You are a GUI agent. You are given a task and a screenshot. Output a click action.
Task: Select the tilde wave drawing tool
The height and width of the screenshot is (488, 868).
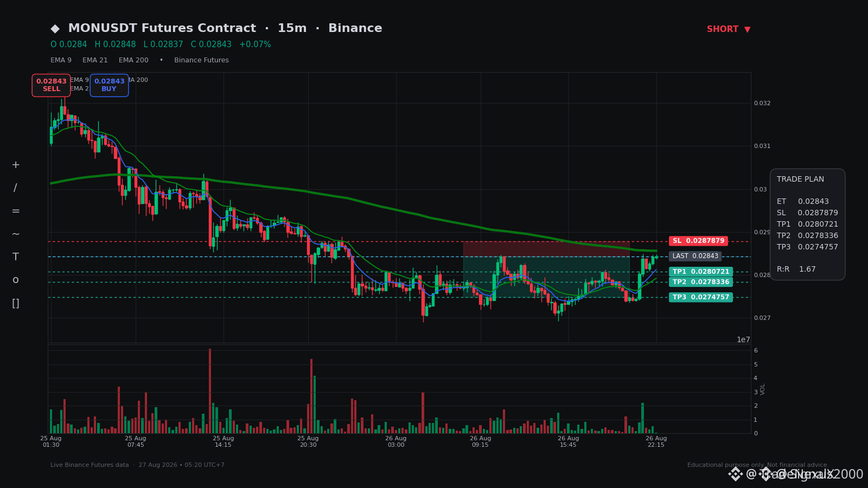16,234
